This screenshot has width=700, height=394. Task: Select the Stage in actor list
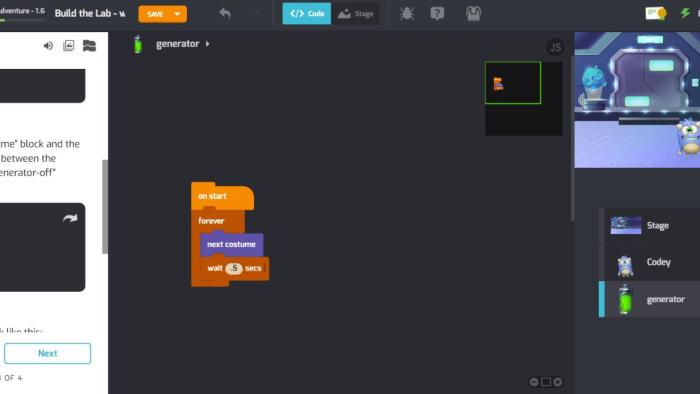pyautogui.click(x=652, y=226)
